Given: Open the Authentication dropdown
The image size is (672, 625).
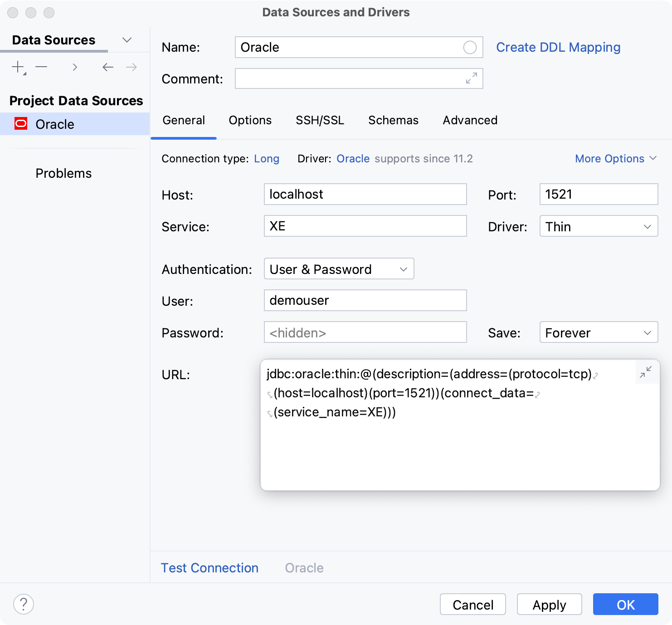Looking at the screenshot, I should click(x=338, y=269).
